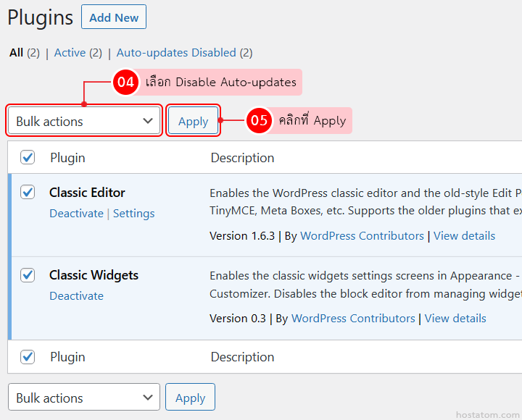
Task: View details for Classic Editor
Action: tap(464, 236)
